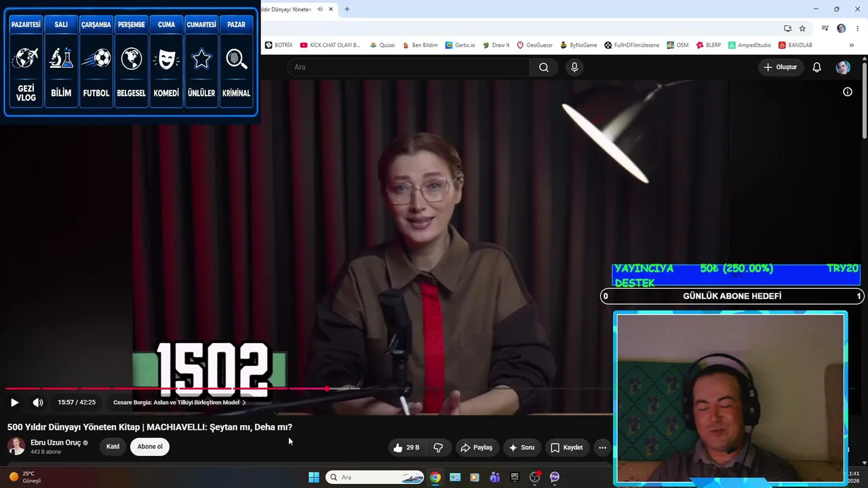Open Ebru Uzun Oruç channel link
The height and width of the screenshot is (488, 868).
point(56,443)
